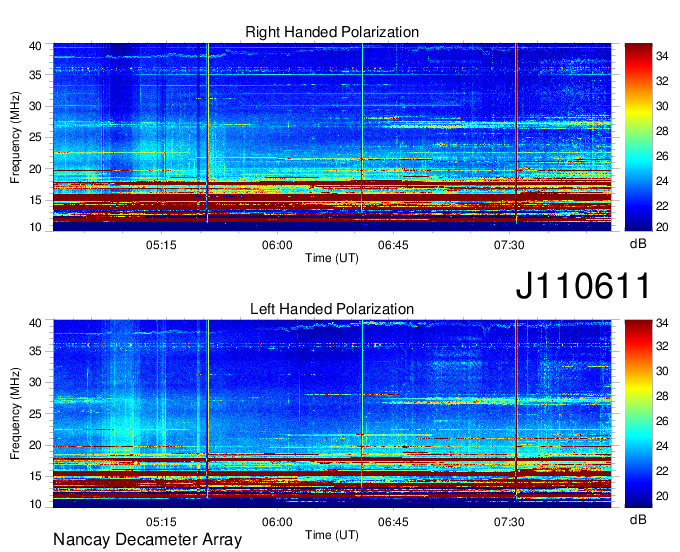Click the Nancay Decameter Array caption
Image resolution: width=680 pixels, height=552 pixels.
(x=147, y=540)
